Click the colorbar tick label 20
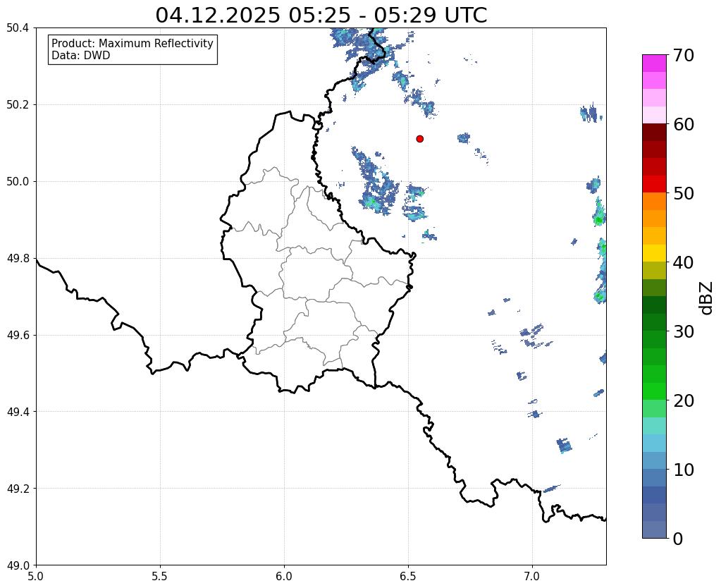Screen dimensions: 721x588 point(683,400)
